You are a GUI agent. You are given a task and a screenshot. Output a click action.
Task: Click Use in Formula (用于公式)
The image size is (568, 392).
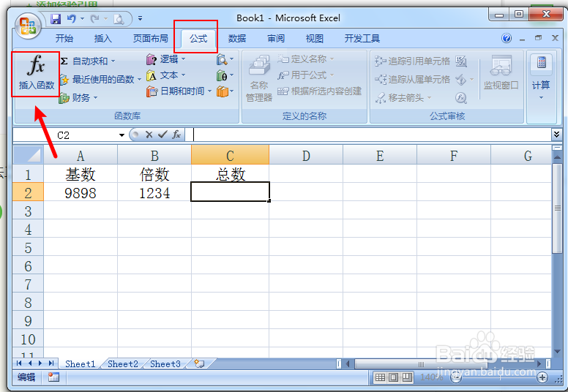[306, 75]
